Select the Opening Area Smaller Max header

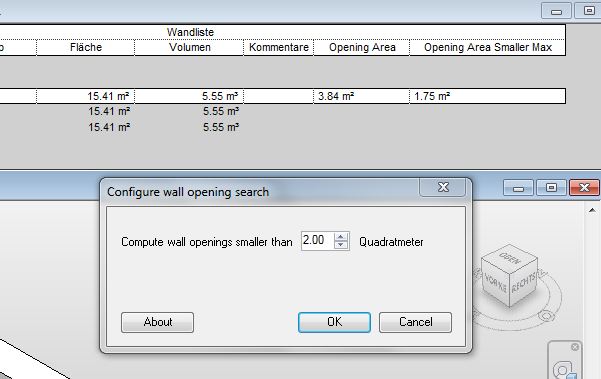tap(488, 48)
